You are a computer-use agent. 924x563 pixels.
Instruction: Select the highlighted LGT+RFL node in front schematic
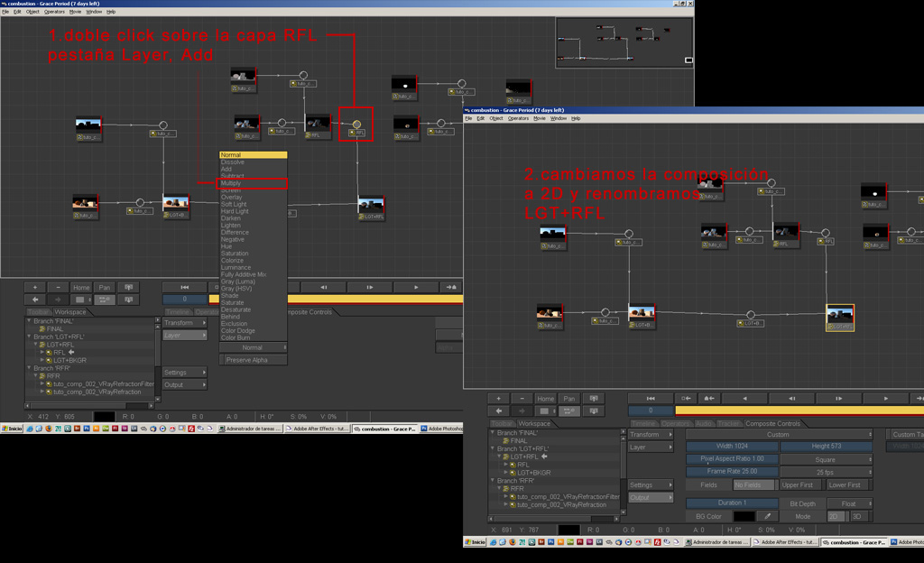coord(840,318)
